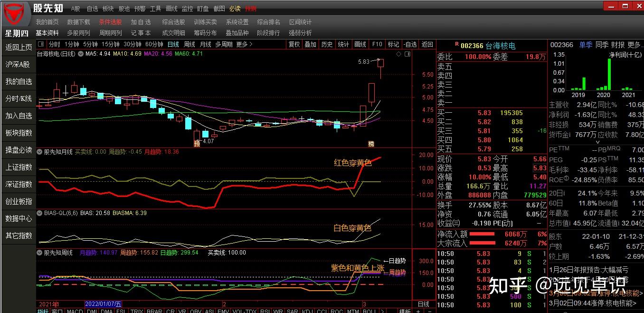644x313 pixels.
Task: Select the KDJ indicator tab
Action: click(308, 312)
